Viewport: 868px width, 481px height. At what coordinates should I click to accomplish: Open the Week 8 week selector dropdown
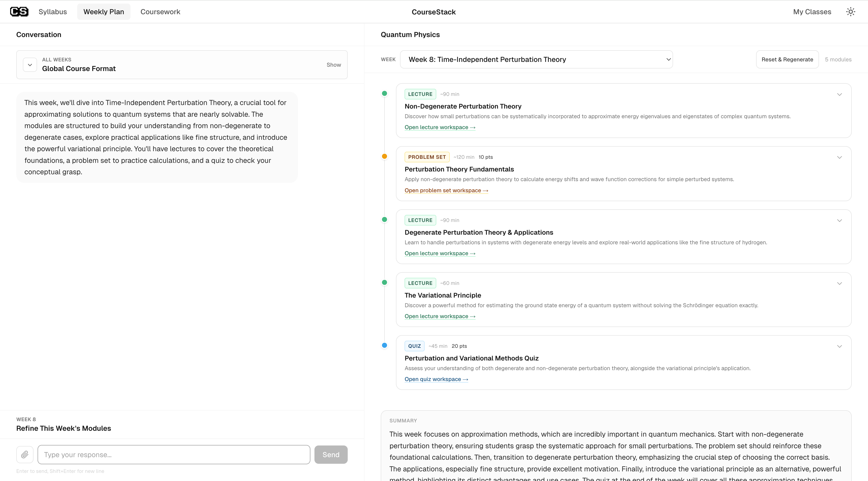point(536,60)
